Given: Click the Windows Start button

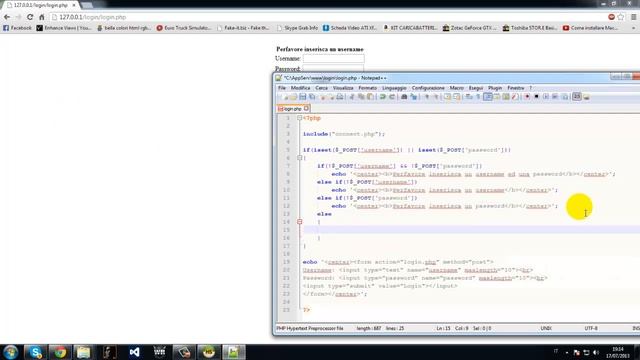Looking at the screenshot, I should click(10, 352).
